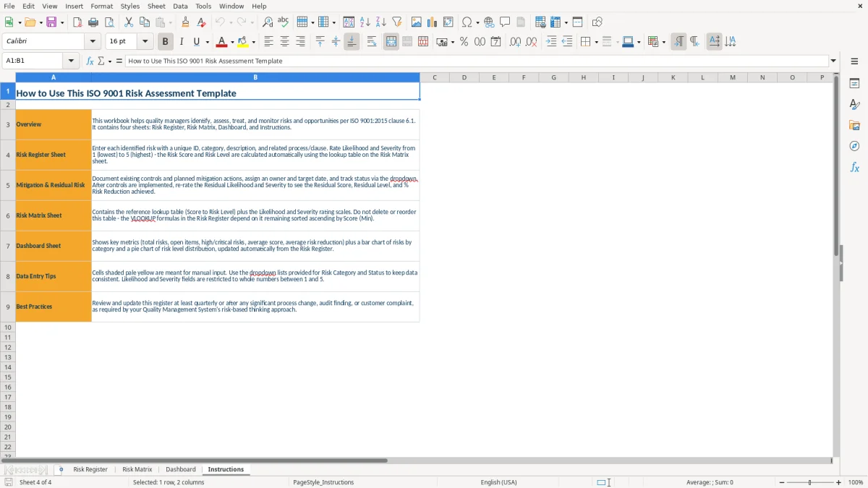Insert Pivot Table icon

pos(448,22)
